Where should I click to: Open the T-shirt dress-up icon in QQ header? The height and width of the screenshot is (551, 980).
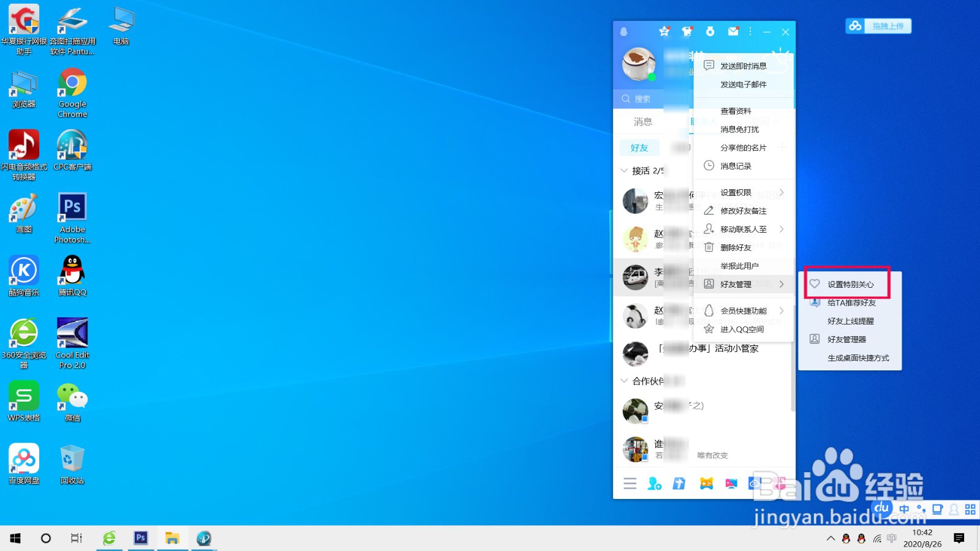click(x=687, y=31)
